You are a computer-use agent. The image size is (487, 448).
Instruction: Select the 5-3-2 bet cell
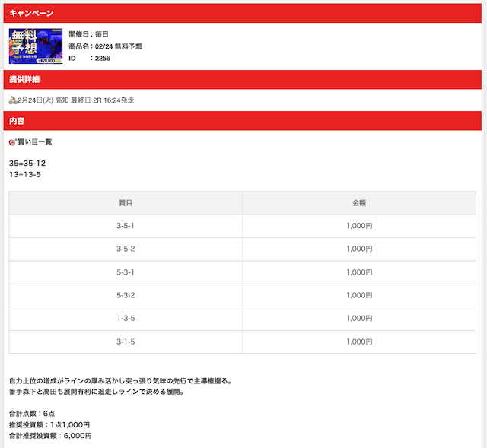(126, 295)
